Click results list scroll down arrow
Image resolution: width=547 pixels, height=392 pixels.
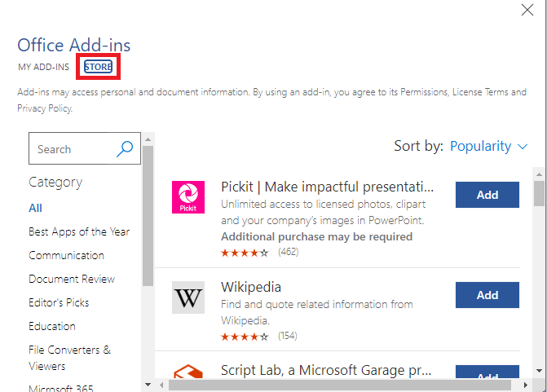pos(539,371)
